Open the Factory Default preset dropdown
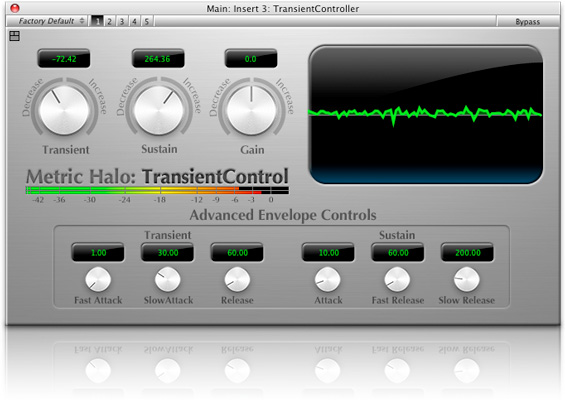Screen dimensions: 565x400 click(x=52, y=21)
